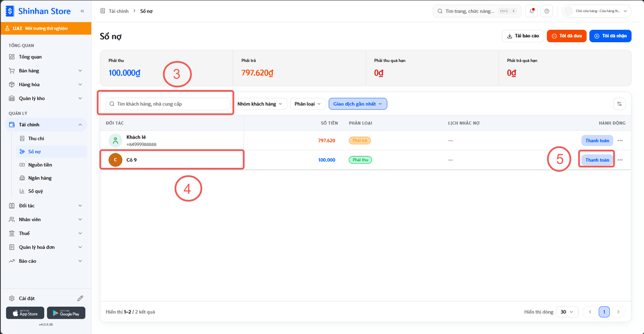
Task: Open the Google Play download badge
Action: coord(66,313)
